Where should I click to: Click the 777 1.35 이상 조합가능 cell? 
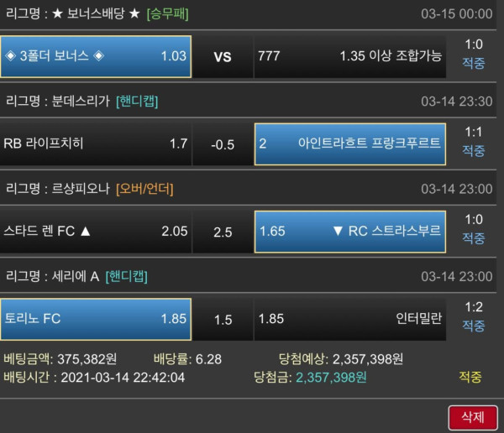350,56
